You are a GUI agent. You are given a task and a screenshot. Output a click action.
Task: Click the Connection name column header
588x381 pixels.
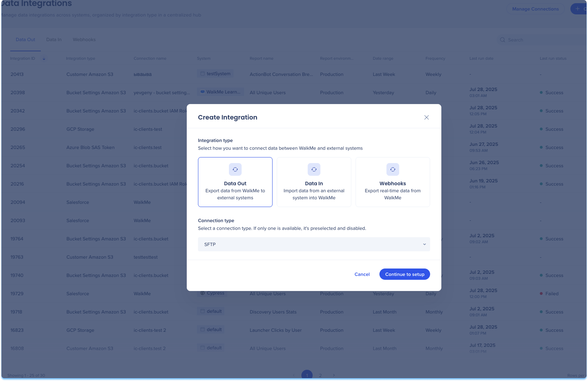click(150, 58)
